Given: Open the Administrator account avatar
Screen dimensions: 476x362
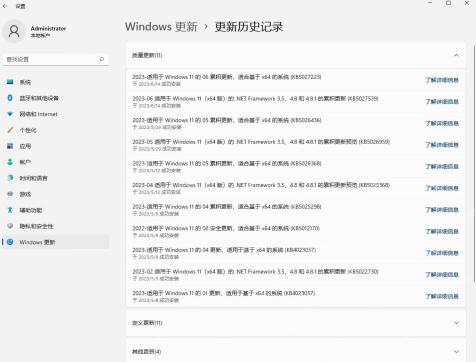Looking at the screenshot, I should point(14,31).
